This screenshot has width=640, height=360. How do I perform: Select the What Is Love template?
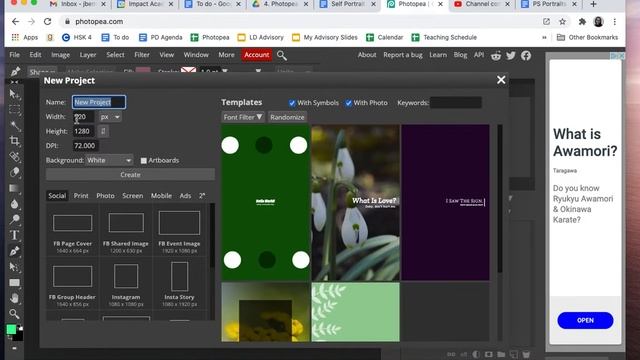pyautogui.click(x=356, y=202)
